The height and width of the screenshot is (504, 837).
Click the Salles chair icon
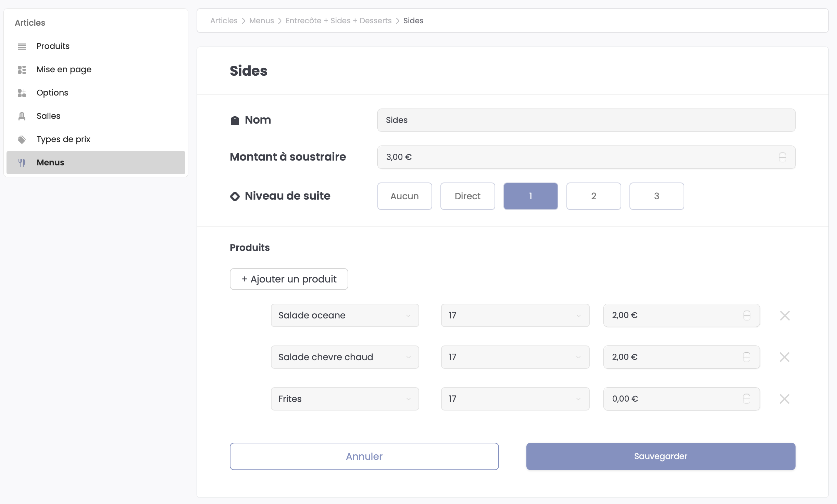tap(22, 116)
